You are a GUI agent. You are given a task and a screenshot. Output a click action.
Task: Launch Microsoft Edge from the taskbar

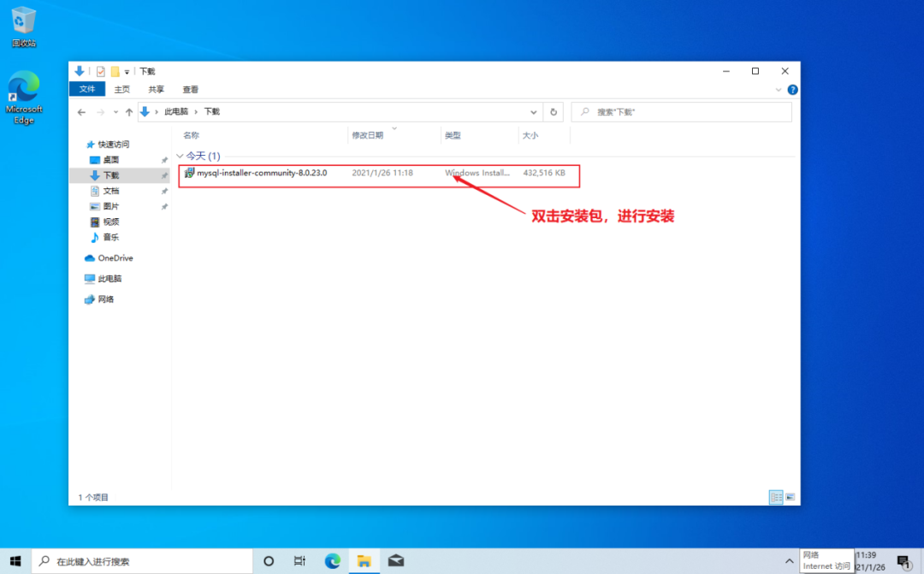[x=332, y=561]
